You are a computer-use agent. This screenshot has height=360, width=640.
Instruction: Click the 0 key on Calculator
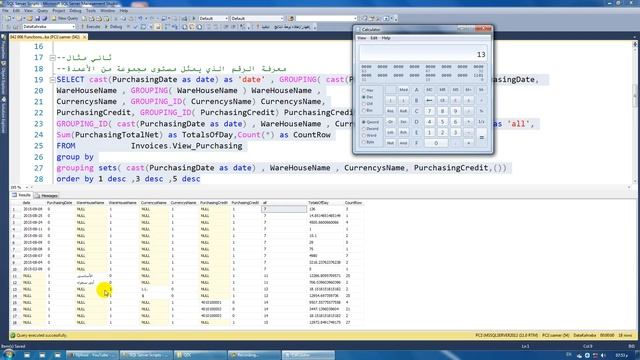point(436,143)
